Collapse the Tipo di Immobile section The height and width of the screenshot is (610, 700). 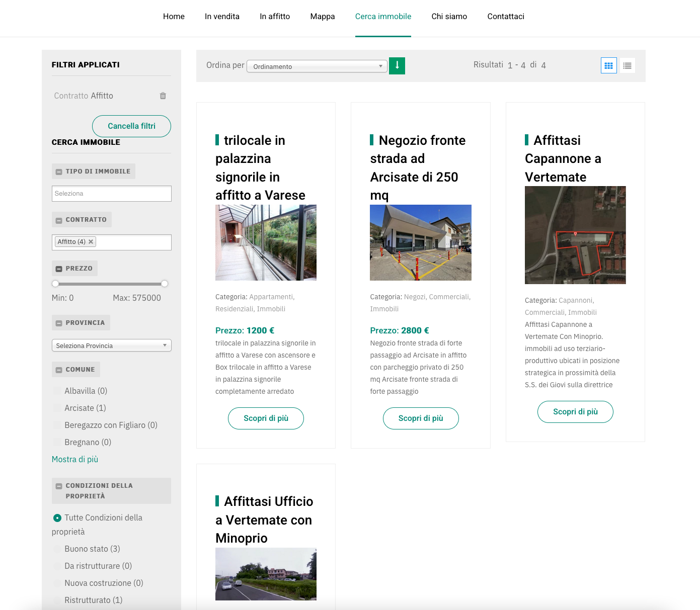point(59,171)
